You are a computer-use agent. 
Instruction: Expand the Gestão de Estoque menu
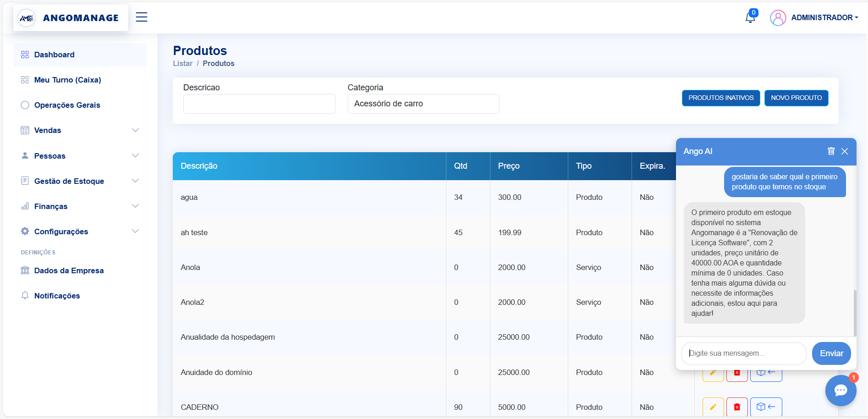click(x=80, y=181)
